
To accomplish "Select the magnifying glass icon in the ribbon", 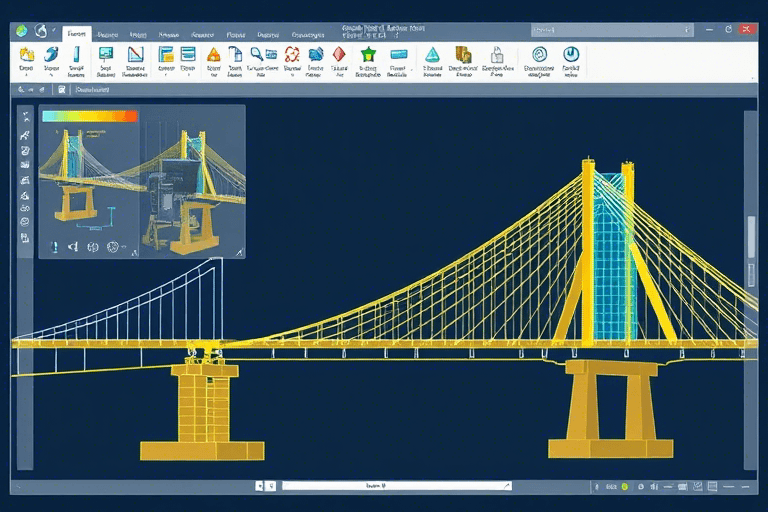I will click(258, 55).
